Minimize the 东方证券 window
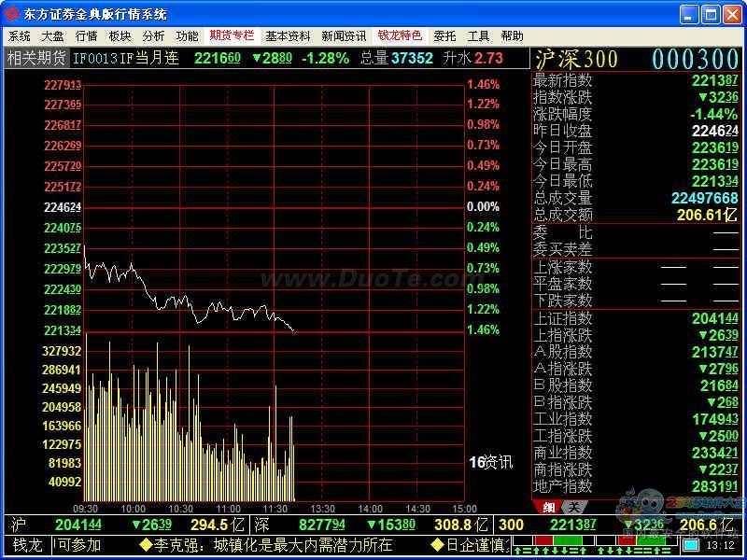Image resolution: width=747 pixels, height=560 pixels. coord(688,15)
